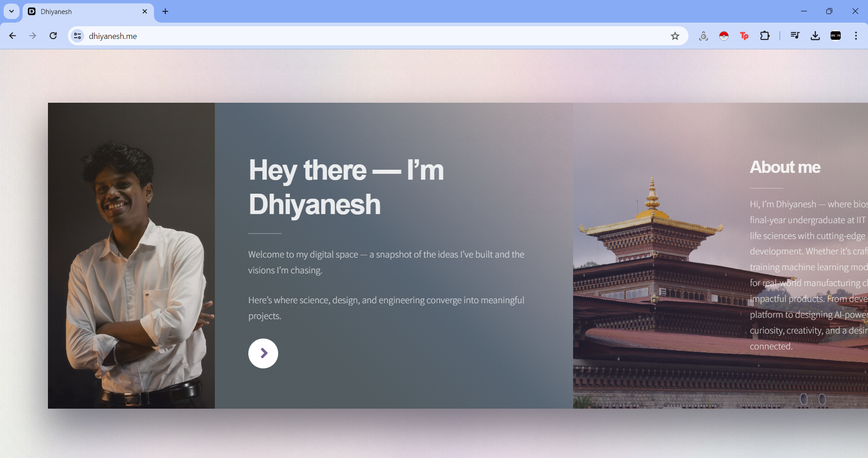Click the red Tp extension icon
Viewport: 868px width, 458px height.
point(744,36)
